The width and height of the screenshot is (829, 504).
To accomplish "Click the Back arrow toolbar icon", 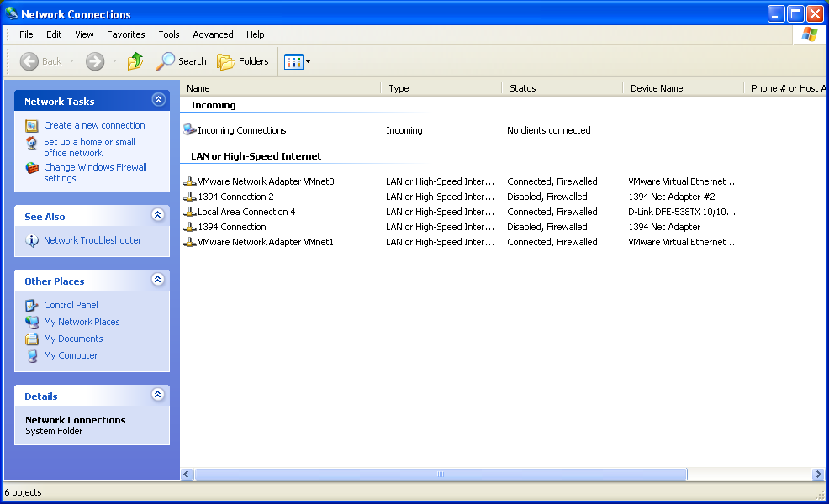I will pyautogui.click(x=29, y=61).
